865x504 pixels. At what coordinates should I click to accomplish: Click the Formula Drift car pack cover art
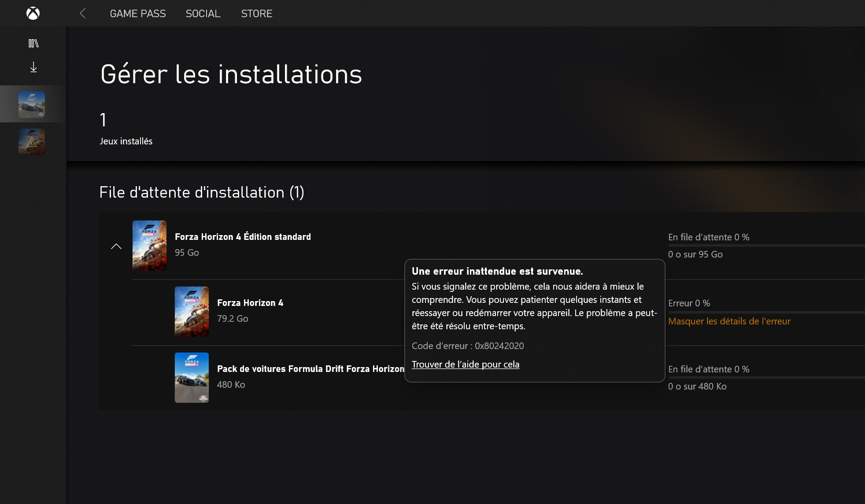192,378
